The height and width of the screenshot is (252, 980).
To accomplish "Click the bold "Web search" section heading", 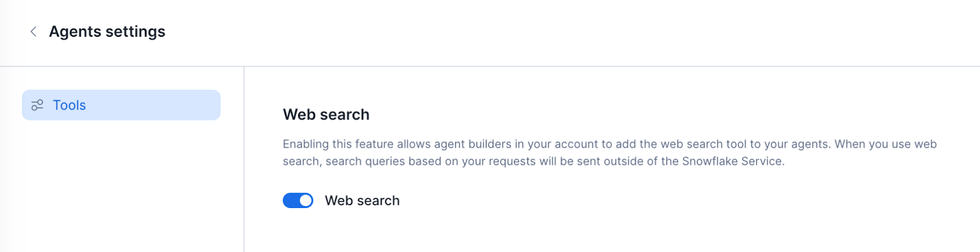I will 326,114.
